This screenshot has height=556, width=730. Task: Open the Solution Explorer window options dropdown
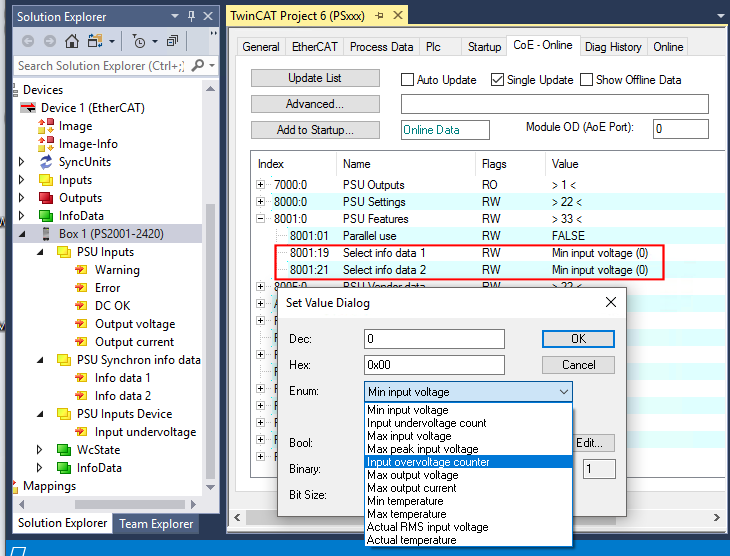[175, 16]
